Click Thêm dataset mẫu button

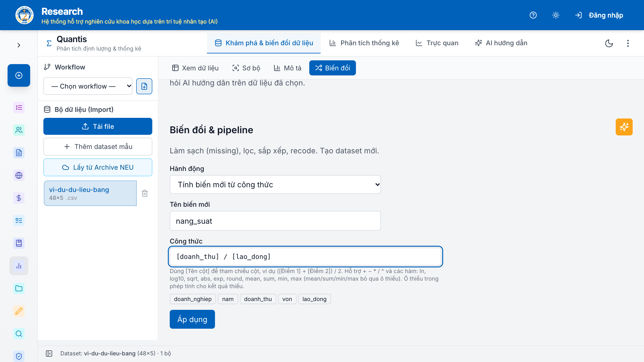pos(98,146)
